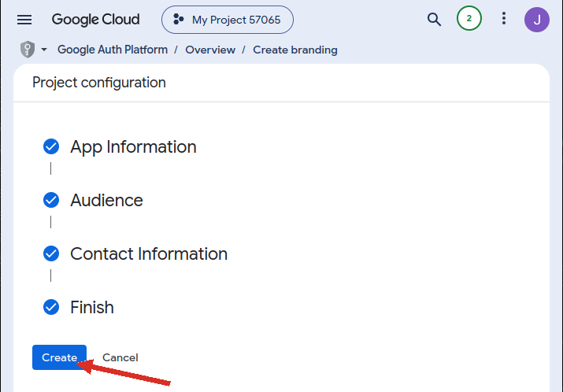
Task: Click the project selector dots icon
Action: click(x=179, y=20)
